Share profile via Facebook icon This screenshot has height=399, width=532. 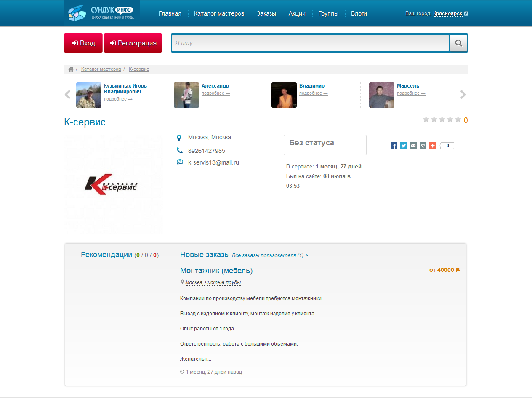tap(394, 146)
